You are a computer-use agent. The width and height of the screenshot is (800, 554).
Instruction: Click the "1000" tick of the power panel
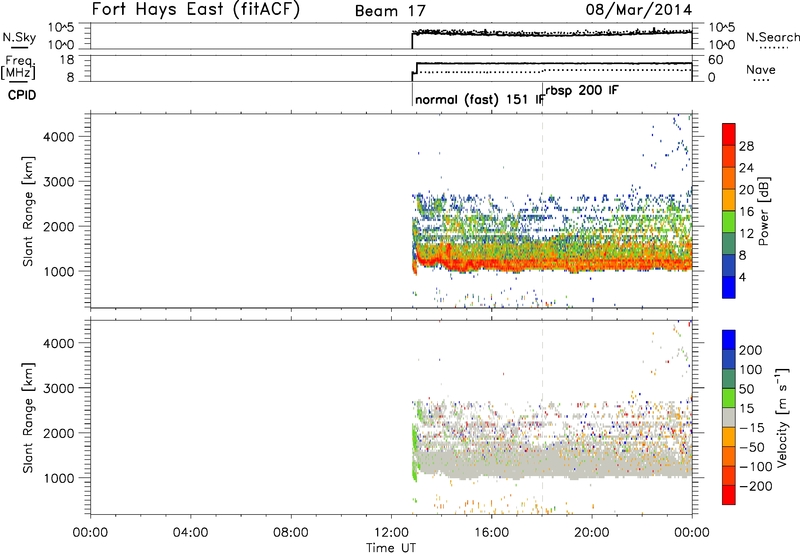coord(59,272)
